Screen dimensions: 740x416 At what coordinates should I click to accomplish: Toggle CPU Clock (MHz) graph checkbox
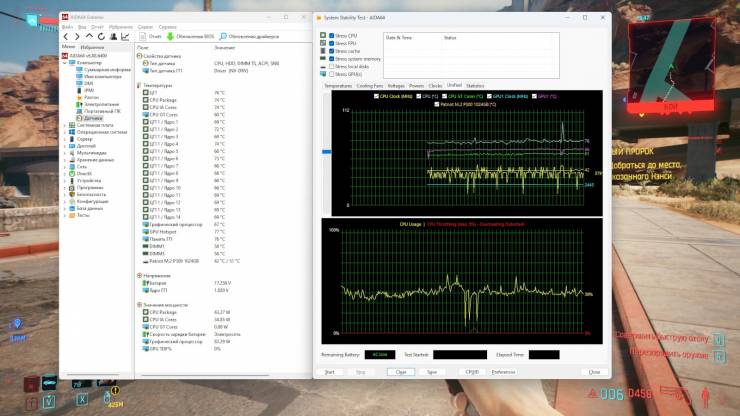pos(376,96)
